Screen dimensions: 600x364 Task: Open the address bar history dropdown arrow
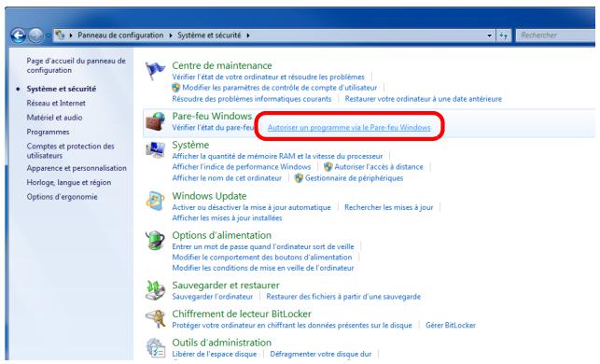pyautogui.click(x=489, y=35)
